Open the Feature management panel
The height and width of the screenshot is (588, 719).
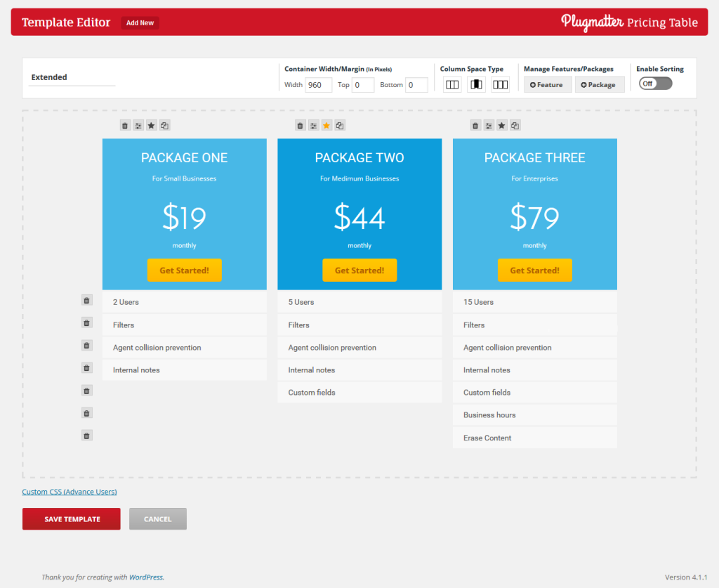click(x=547, y=84)
